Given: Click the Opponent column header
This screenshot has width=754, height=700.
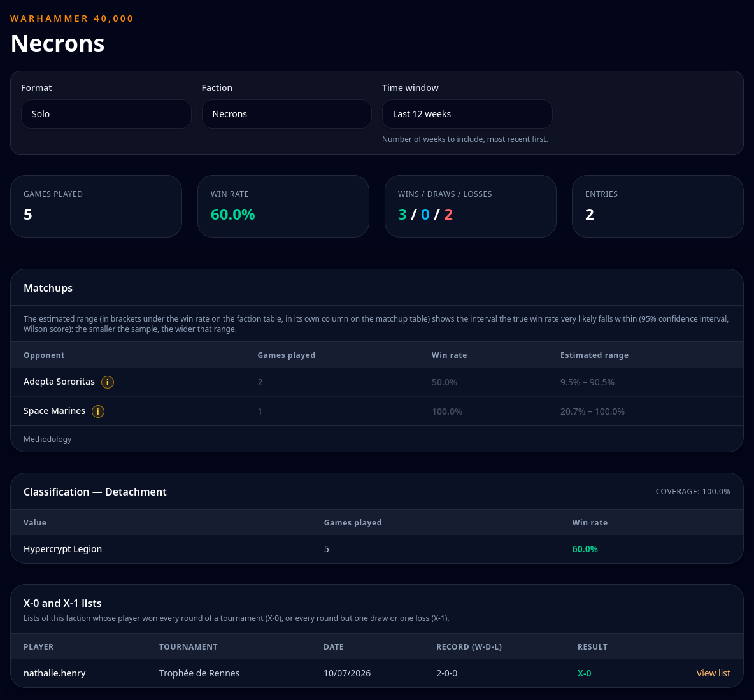Looking at the screenshot, I should [x=44, y=355].
